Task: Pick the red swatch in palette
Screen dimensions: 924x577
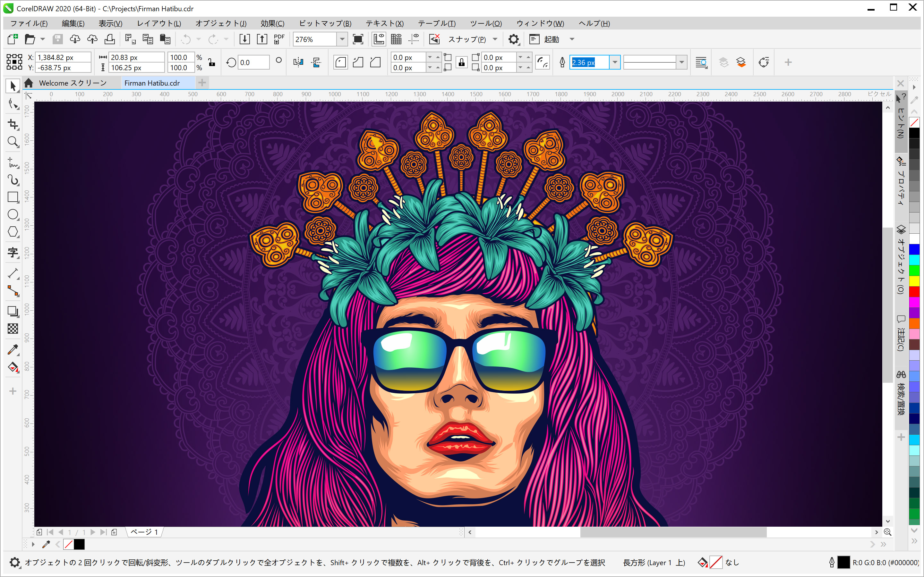Action: tap(914, 292)
